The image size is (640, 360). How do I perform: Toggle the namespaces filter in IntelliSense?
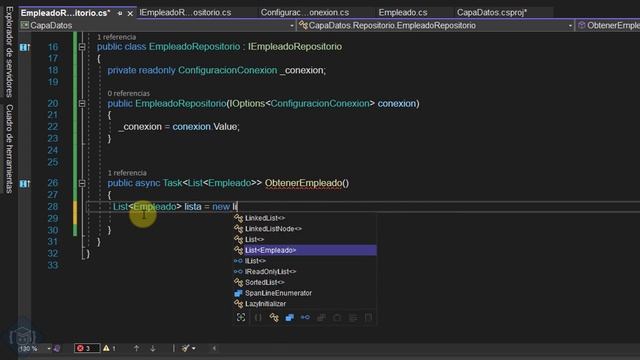tap(258, 318)
